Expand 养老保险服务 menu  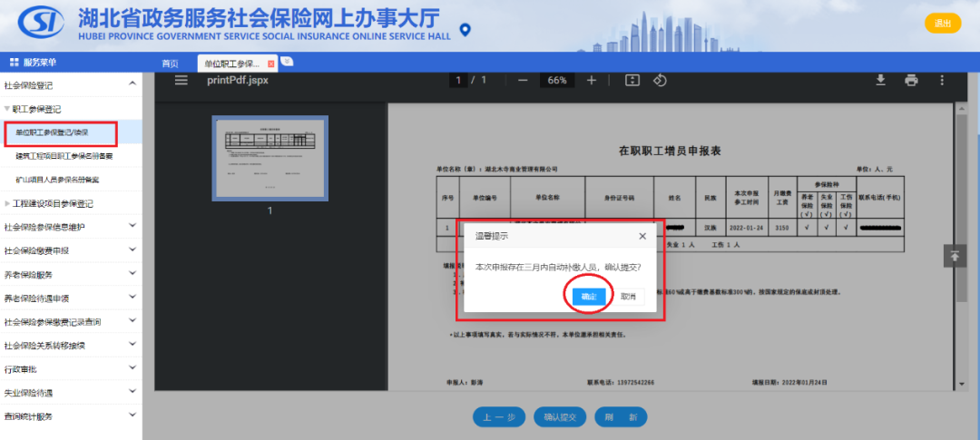[x=132, y=273]
